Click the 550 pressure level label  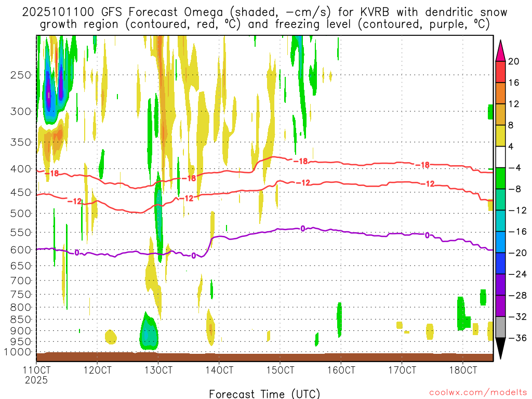(21, 232)
